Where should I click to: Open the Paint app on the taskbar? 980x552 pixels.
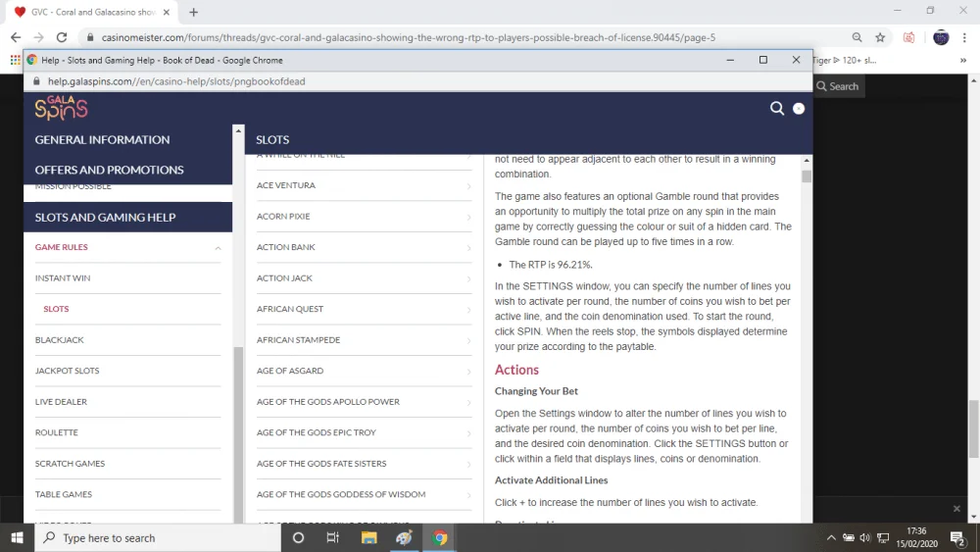coord(404,537)
